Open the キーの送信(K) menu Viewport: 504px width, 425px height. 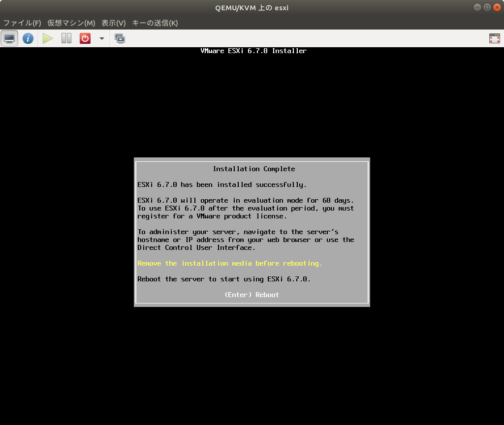point(155,23)
